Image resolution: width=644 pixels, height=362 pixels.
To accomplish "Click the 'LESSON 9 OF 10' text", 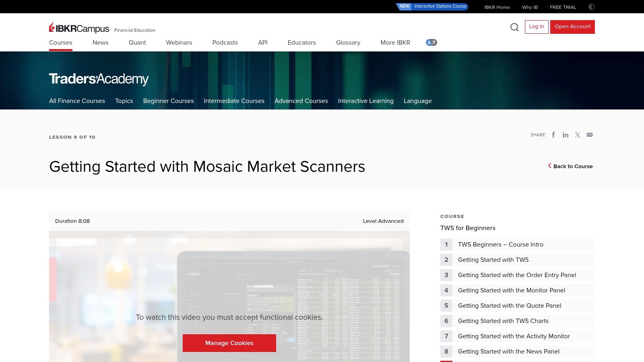I will tap(72, 137).
